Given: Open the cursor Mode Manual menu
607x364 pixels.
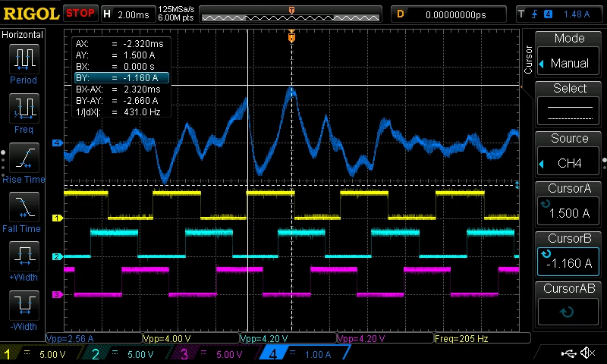Looking at the screenshot, I should (568, 63).
